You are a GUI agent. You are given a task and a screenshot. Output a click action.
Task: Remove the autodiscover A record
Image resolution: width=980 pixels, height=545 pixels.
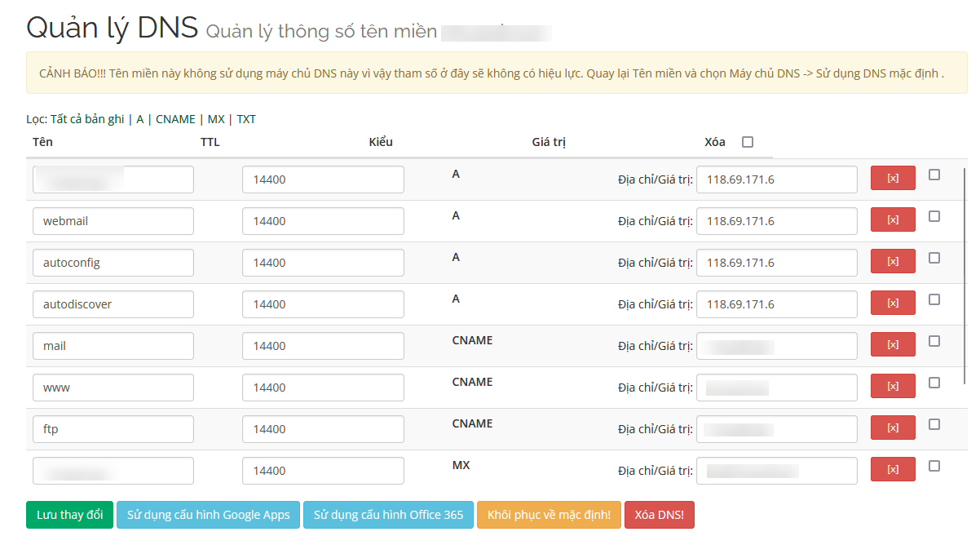tap(893, 304)
